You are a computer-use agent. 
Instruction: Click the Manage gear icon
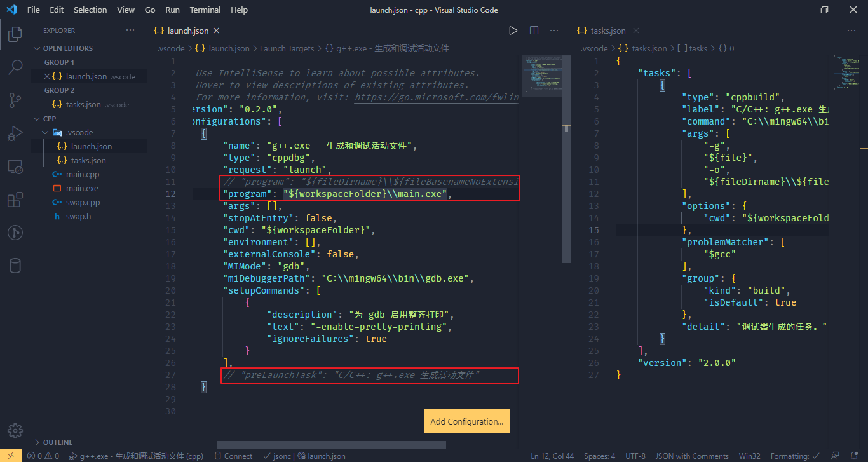point(15,430)
